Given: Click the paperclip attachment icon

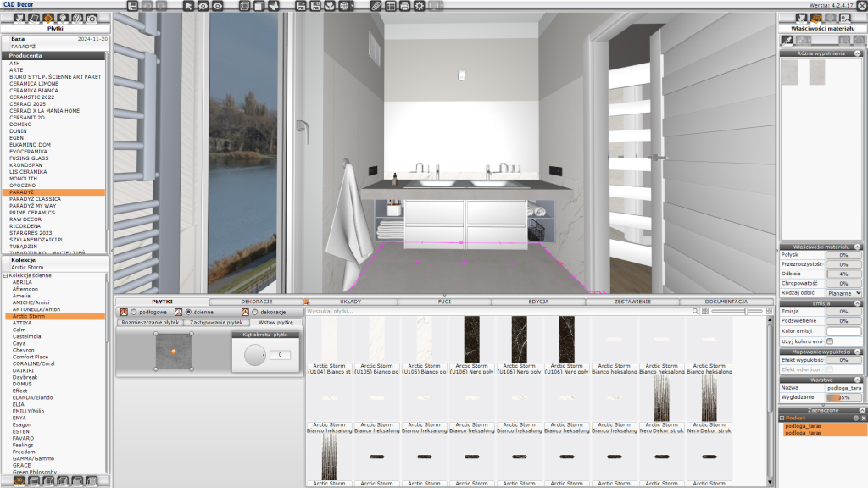Looking at the screenshot, I should [376, 6].
